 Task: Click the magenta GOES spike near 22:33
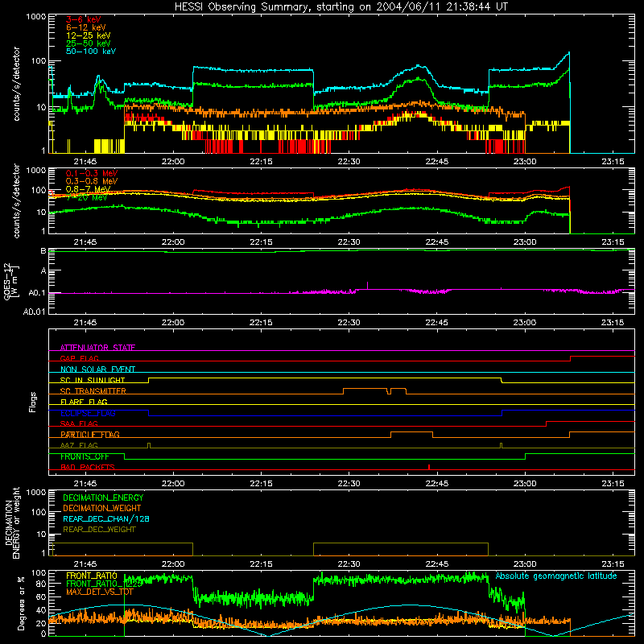(367, 286)
